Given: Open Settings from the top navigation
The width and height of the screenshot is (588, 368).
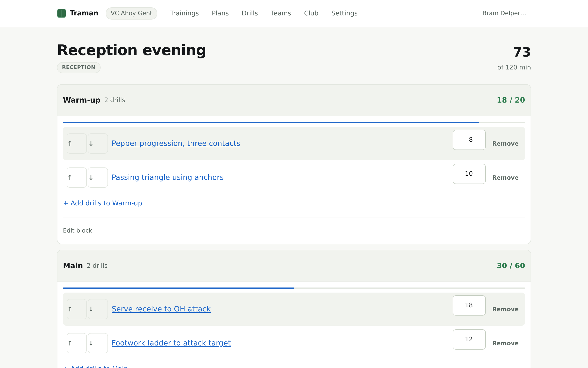Looking at the screenshot, I should tap(344, 13).
